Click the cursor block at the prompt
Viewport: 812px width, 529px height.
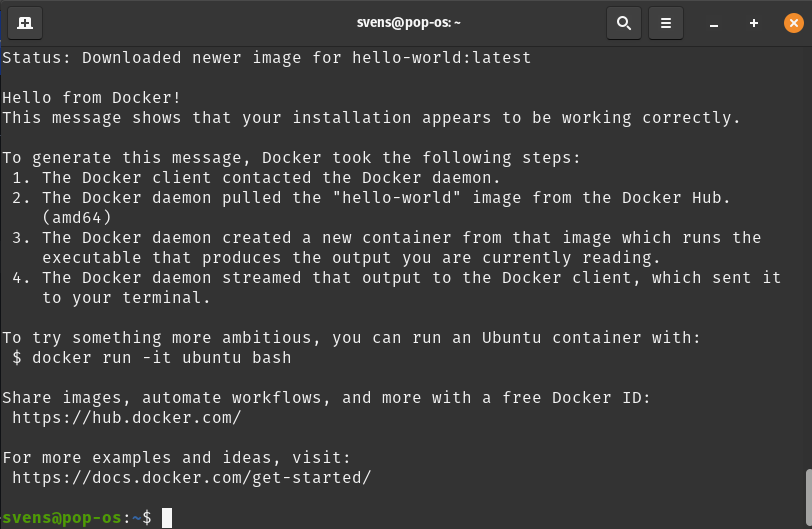pyautogui.click(x=167, y=518)
